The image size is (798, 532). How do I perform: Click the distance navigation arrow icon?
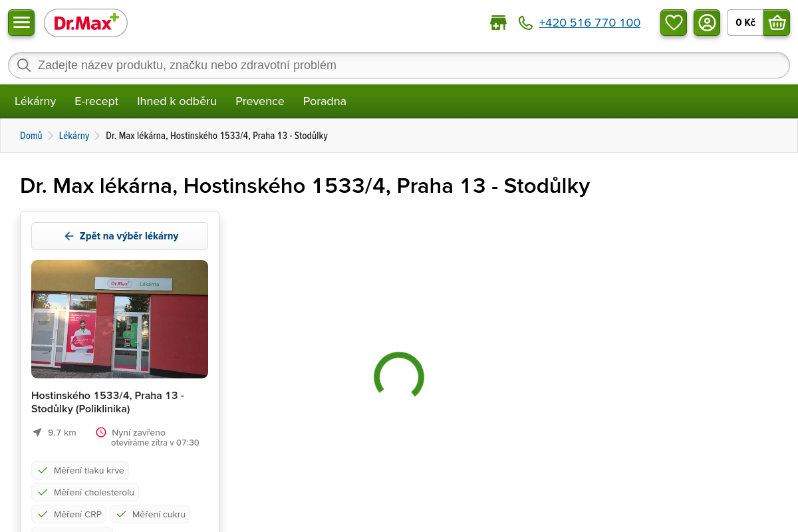coord(37,432)
